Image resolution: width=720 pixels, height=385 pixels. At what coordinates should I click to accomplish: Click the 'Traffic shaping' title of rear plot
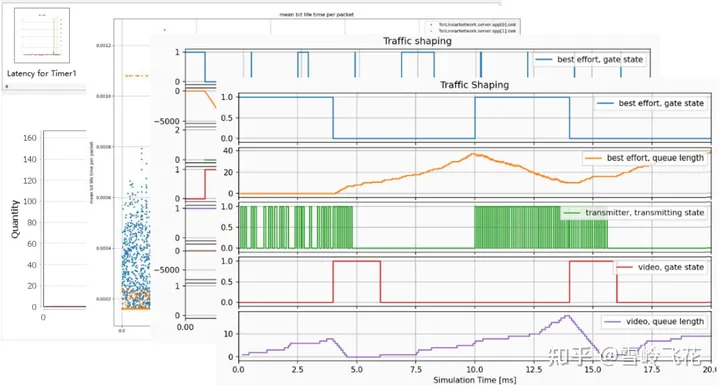tap(417, 41)
